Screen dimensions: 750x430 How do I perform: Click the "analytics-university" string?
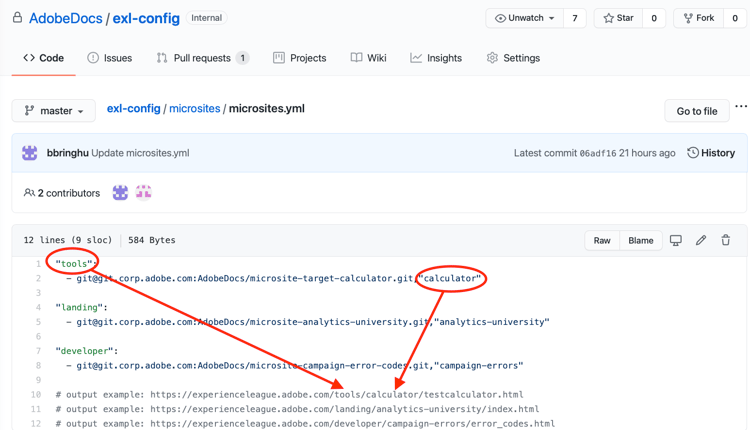[x=492, y=322]
